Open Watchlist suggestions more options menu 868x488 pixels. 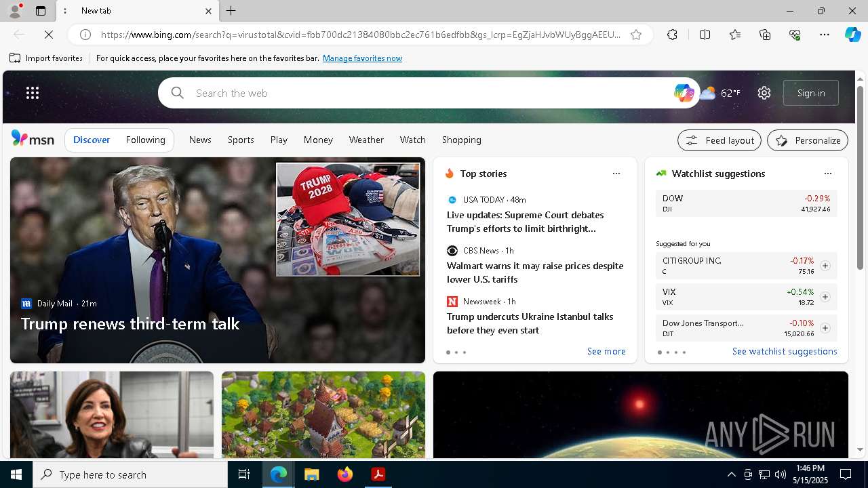pyautogui.click(x=828, y=174)
